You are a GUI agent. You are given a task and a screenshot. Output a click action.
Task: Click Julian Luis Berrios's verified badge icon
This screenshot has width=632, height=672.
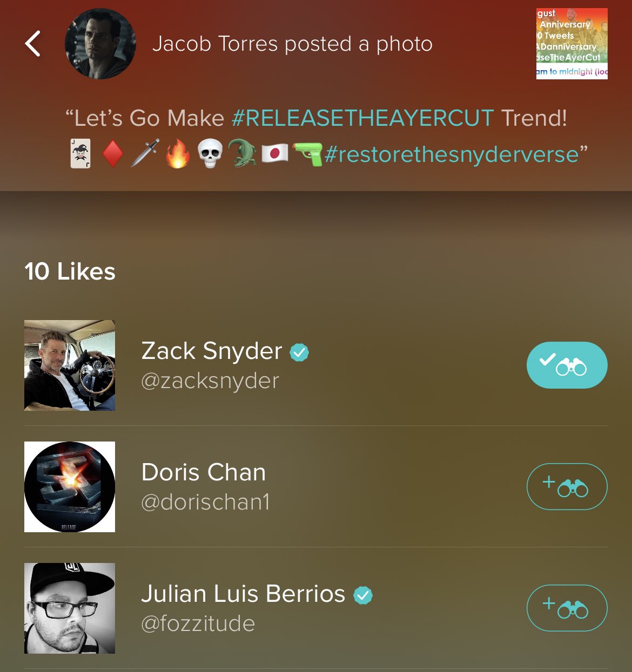(x=363, y=595)
